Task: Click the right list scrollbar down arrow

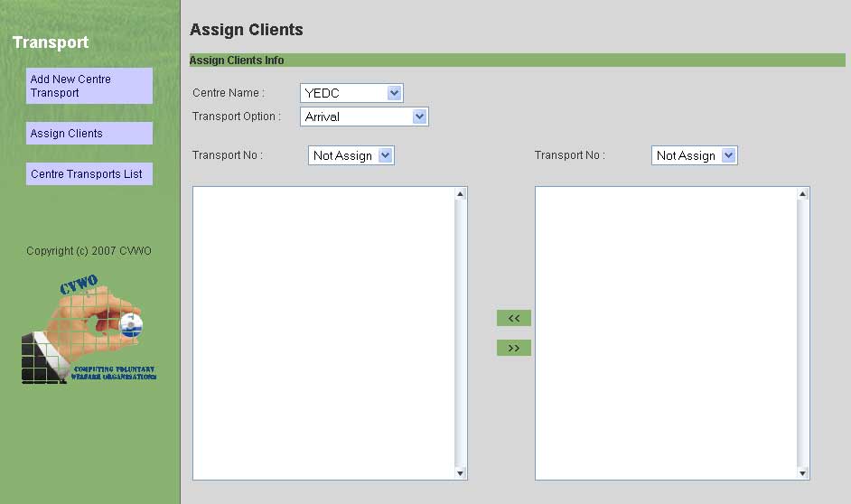Action: click(x=803, y=473)
